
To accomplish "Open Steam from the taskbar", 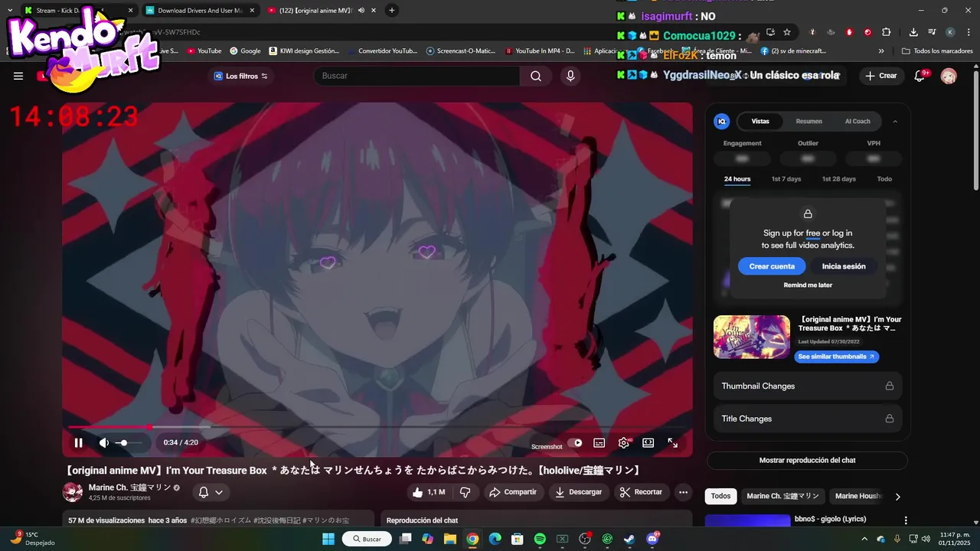I will click(629, 539).
